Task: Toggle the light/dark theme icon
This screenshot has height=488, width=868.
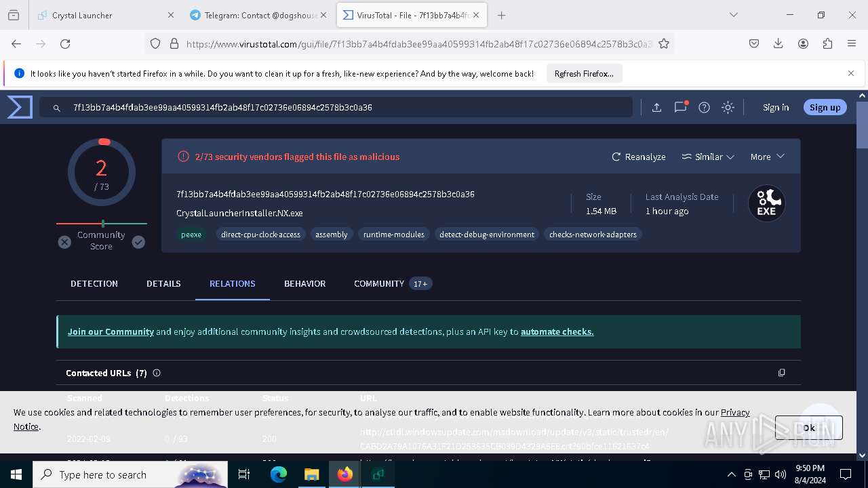Action: click(728, 107)
